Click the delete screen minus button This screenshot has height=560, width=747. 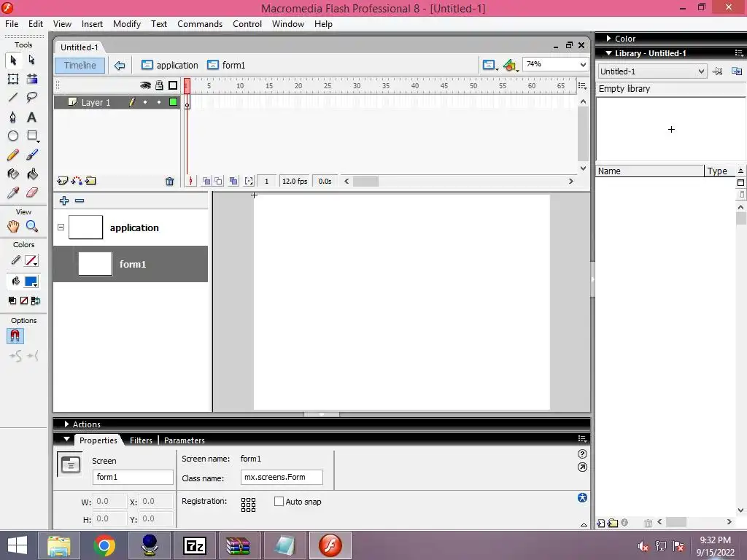[80, 201]
